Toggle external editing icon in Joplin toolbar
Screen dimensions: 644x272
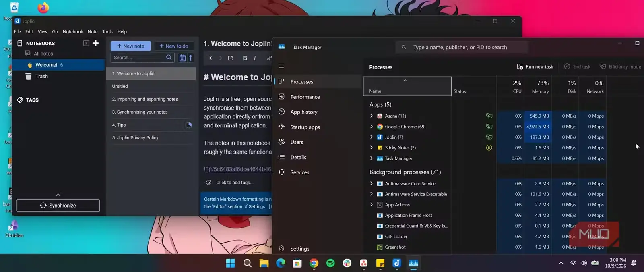pyautogui.click(x=230, y=58)
